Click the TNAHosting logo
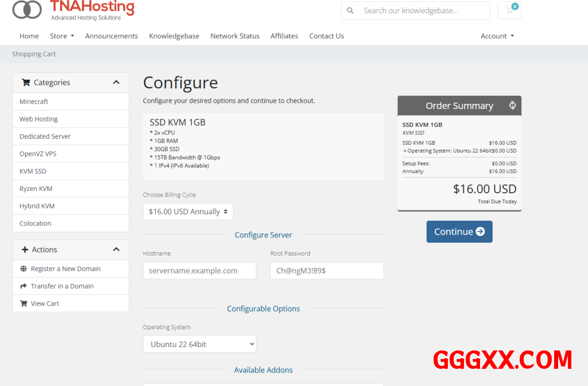 click(x=73, y=10)
